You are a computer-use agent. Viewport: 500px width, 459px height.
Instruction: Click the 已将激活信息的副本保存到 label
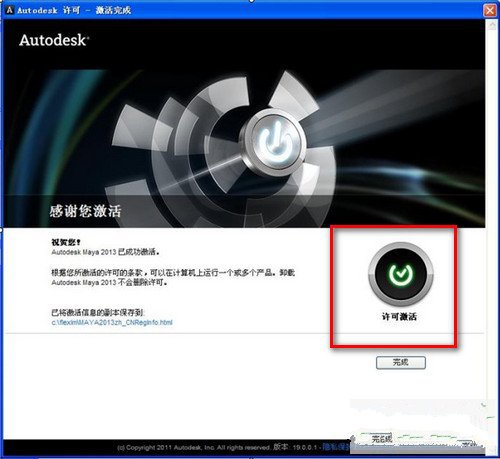click(98, 313)
